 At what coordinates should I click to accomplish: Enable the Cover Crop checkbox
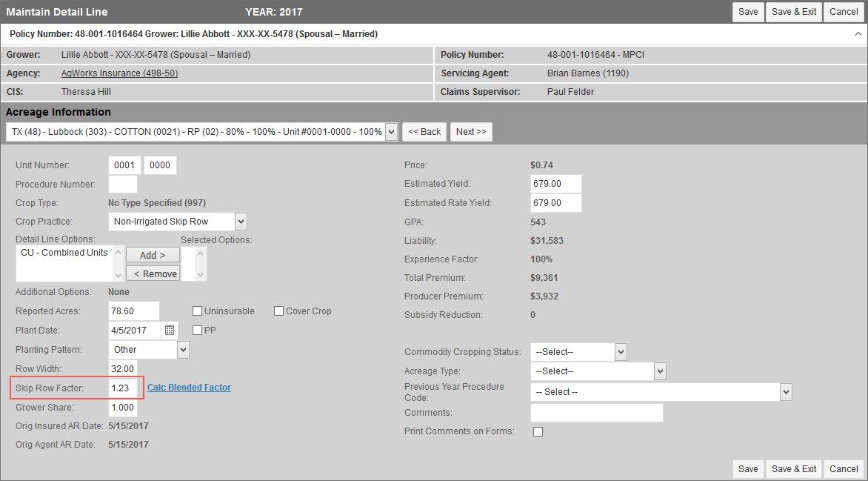[279, 311]
